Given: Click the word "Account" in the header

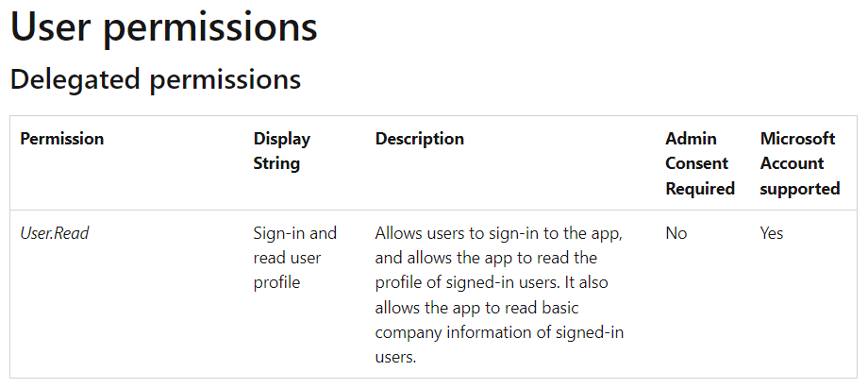Looking at the screenshot, I should point(793,163).
